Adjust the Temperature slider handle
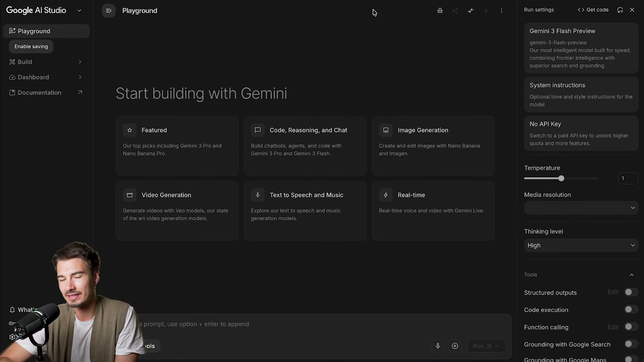644x362 pixels. 561,179
